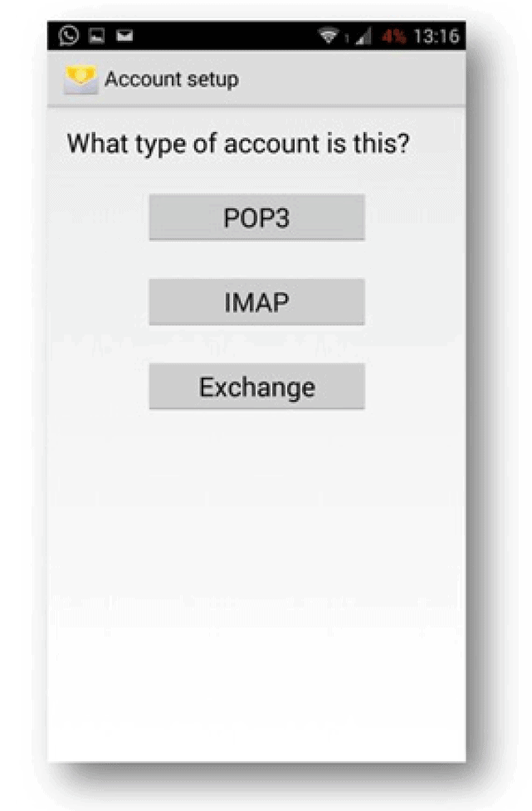Tap the Account setup title text
This screenshot has width=532, height=811.
point(171,80)
